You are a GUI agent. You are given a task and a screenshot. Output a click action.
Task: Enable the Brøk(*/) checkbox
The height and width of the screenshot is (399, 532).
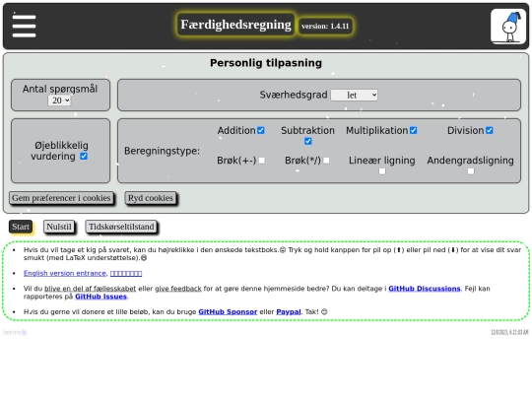coord(326,161)
